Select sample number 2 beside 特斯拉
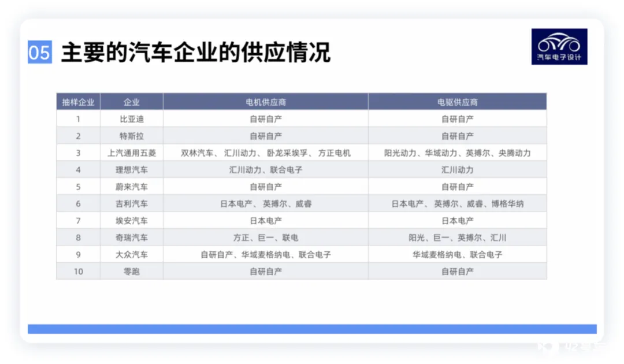 pyautogui.click(x=79, y=136)
